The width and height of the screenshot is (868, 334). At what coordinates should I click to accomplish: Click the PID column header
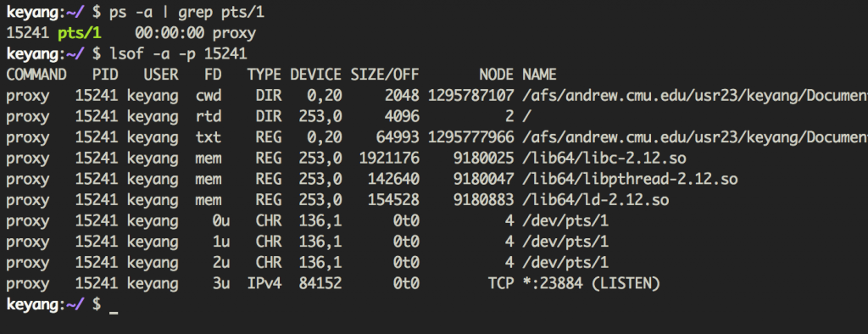coord(105,75)
